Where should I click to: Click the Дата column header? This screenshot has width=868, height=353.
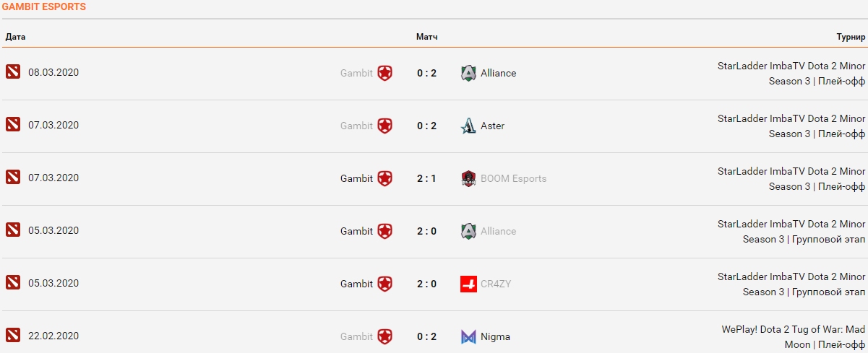pos(16,37)
